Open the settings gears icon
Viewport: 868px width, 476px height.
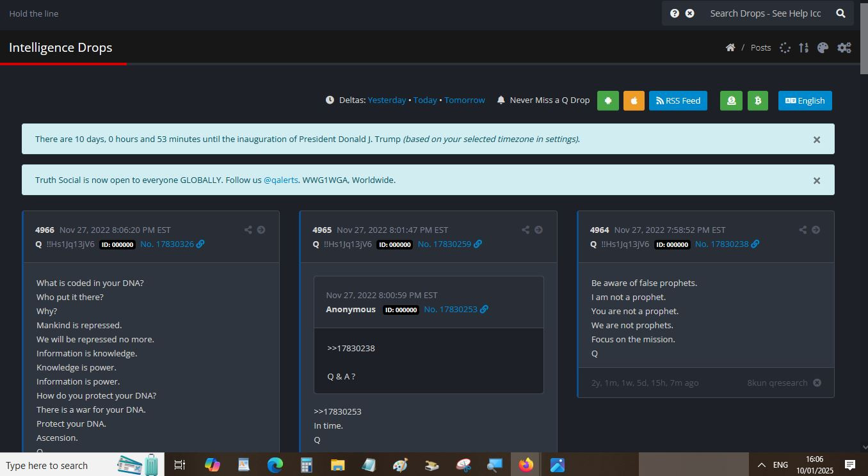(x=844, y=47)
